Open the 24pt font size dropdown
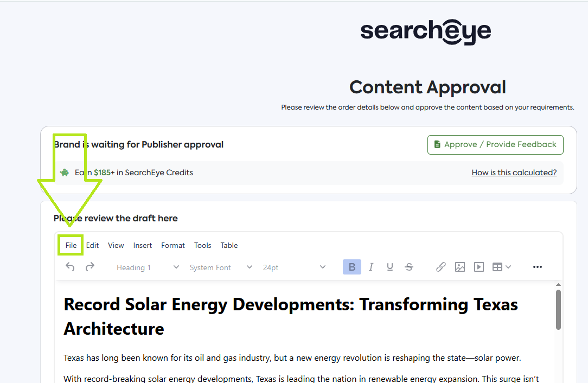This screenshot has width=588, height=383. 294,267
